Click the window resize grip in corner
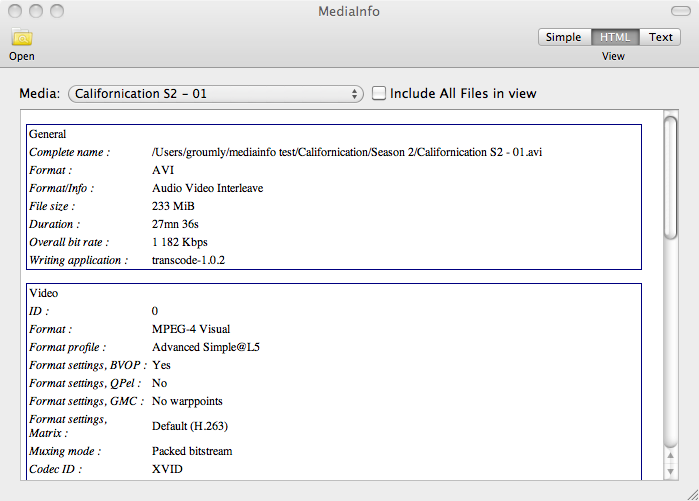 tap(692, 494)
